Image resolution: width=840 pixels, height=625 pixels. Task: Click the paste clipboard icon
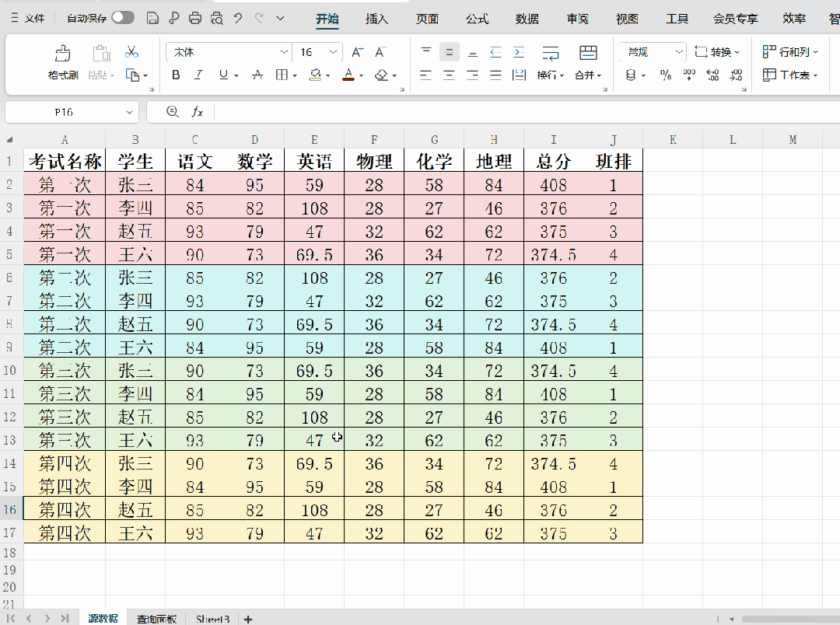101,53
